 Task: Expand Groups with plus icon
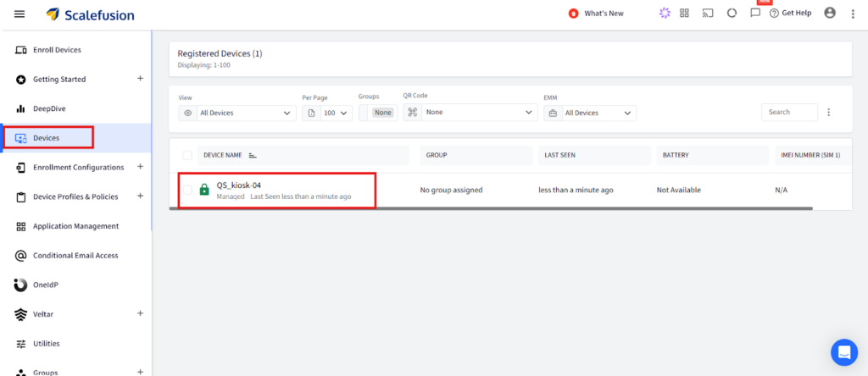coord(140,372)
